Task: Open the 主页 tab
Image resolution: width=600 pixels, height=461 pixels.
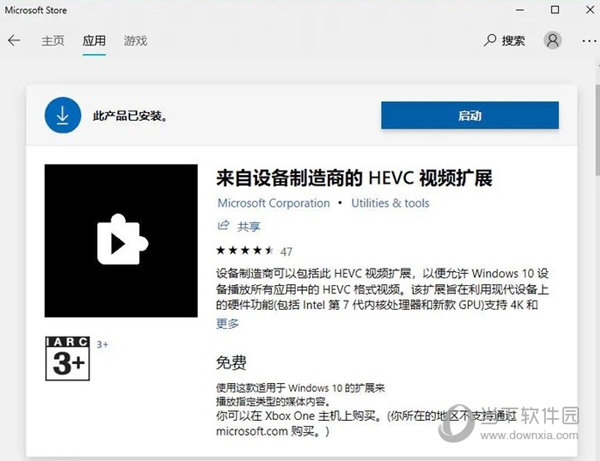Action: coord(53,41)
